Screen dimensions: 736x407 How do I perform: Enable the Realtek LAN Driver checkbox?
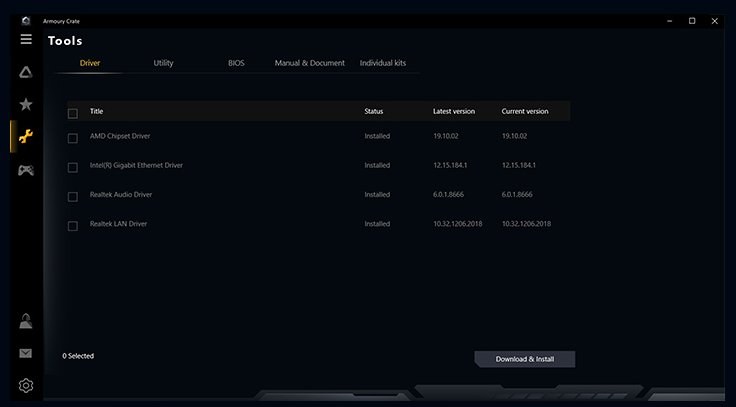click(x=72, y=226)
